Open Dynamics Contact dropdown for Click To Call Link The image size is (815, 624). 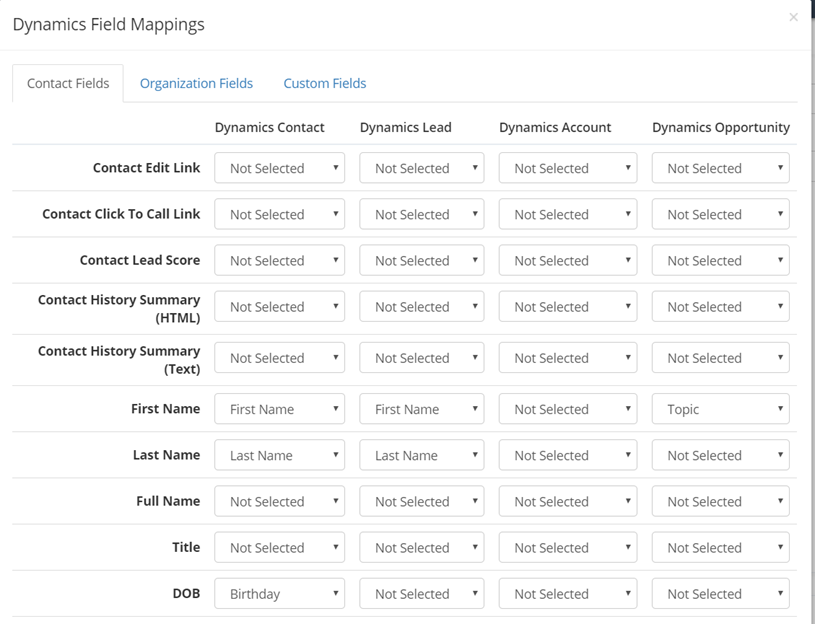tap(280, 214)
